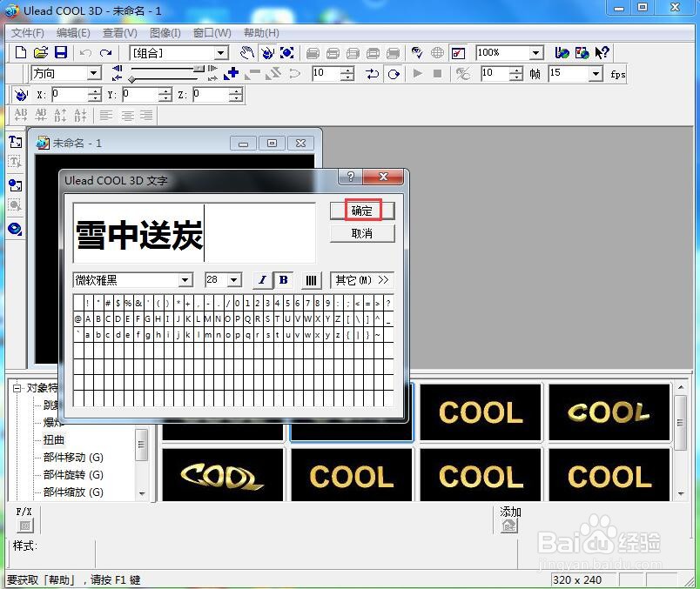Open the 图像(I) menu
Screen dimensions: 700x589
[x=165, y=33]
